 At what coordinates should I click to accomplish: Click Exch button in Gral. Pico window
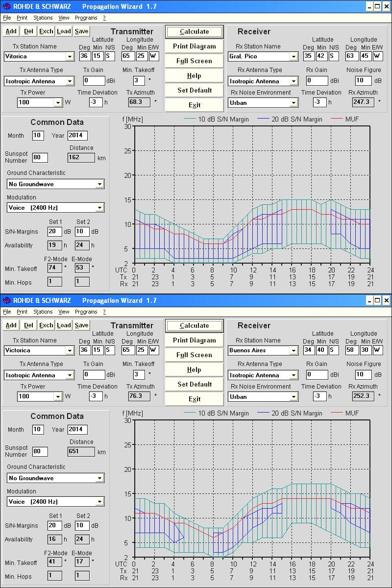tap(46, 31)
